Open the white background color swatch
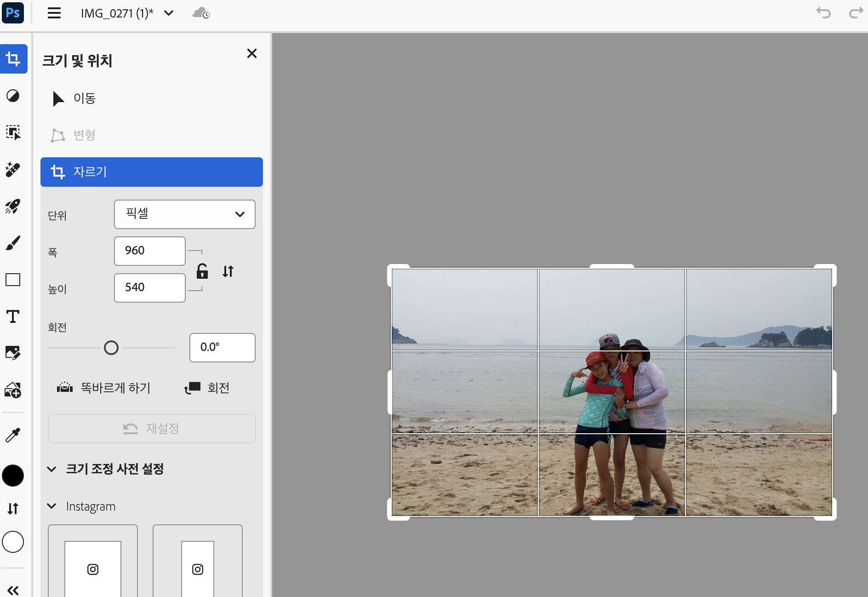Image resolution: width=868 pixels, height=597 pixels. pos(13,542)
